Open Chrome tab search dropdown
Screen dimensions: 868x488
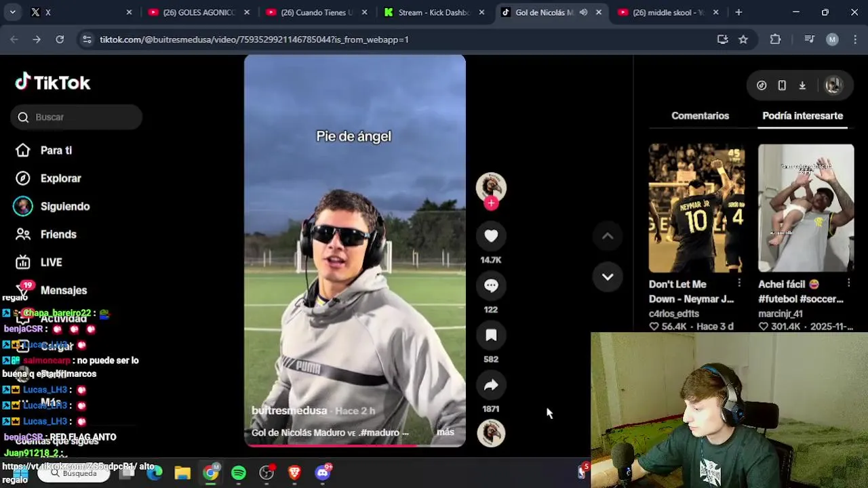click(x=13, y=12)
